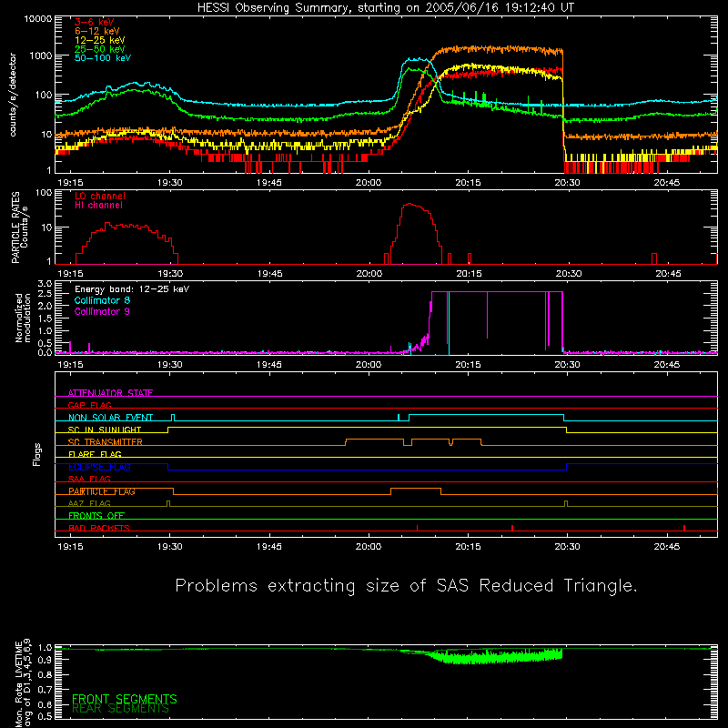Viewport: 728px width, 728px height.
Task: Click the HI channel legend label
Action: [x=98, y=206]
